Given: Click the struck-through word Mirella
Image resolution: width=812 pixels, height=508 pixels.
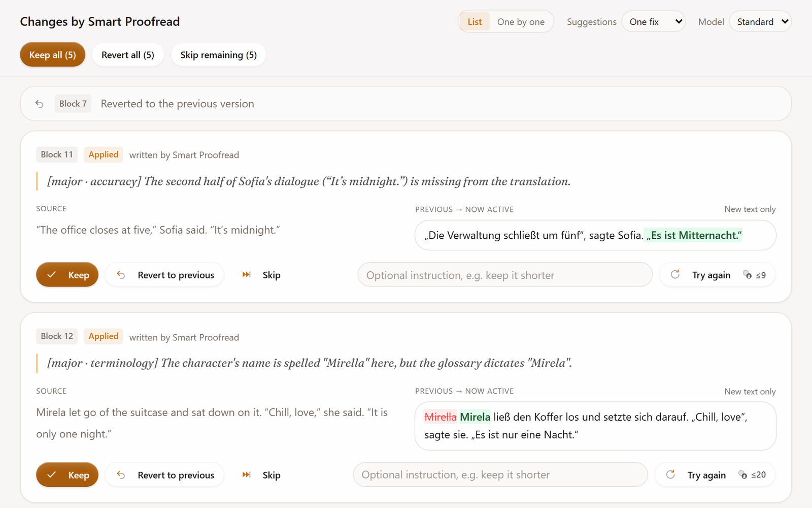Looking at the screenshot, I should [x=441, y=417].
